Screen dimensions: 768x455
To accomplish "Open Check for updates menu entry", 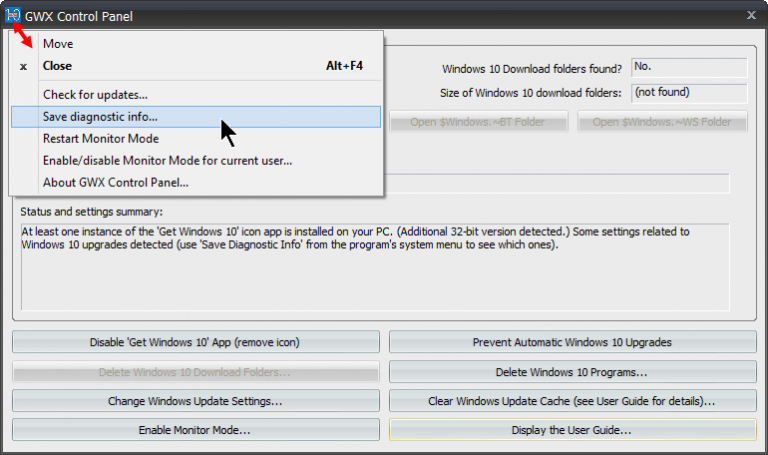I will click(196, 95).
